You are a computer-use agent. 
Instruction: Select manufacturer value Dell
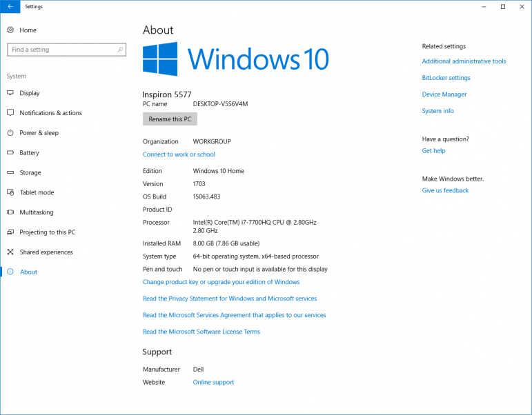tap(199, 370)
